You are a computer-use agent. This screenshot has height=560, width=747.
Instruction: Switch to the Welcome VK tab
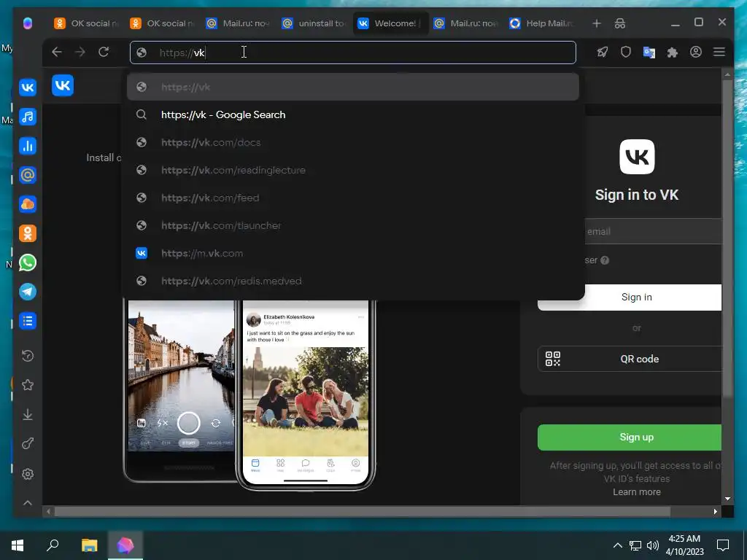click(x=391, y=23)
